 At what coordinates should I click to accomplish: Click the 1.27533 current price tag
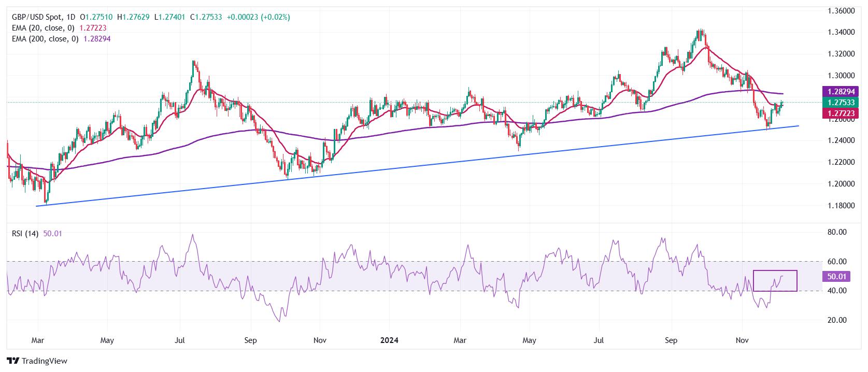(840, 103)
